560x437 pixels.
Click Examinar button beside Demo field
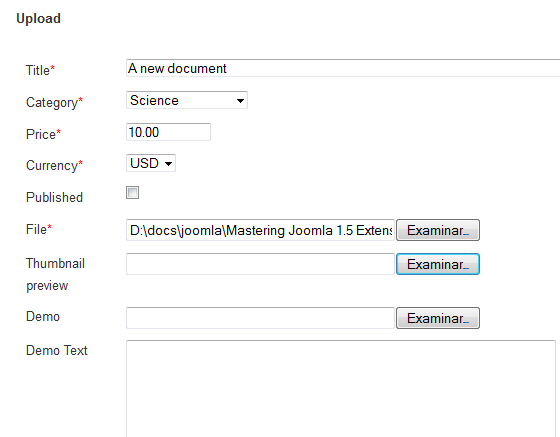pos(438,318)
